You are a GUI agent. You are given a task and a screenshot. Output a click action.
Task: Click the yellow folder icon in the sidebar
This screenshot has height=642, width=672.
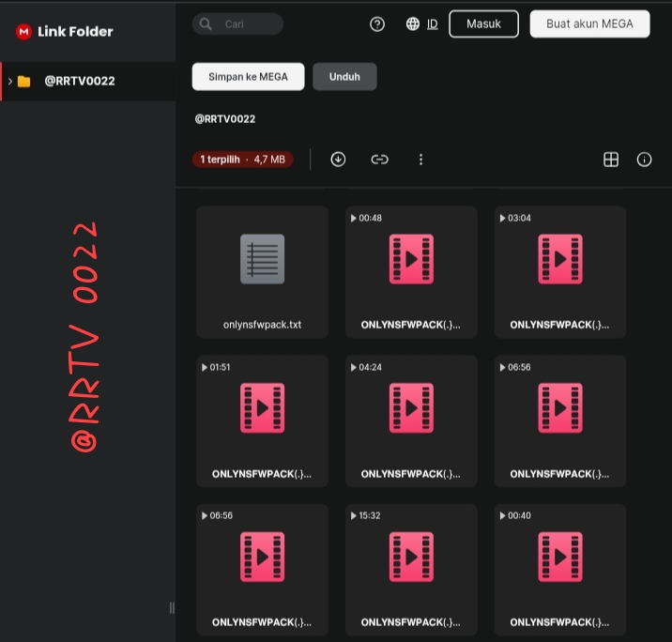point(24,81)
